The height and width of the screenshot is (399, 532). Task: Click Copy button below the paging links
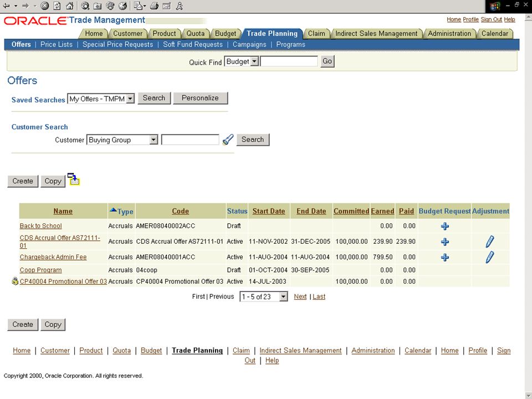coord(53,324)
